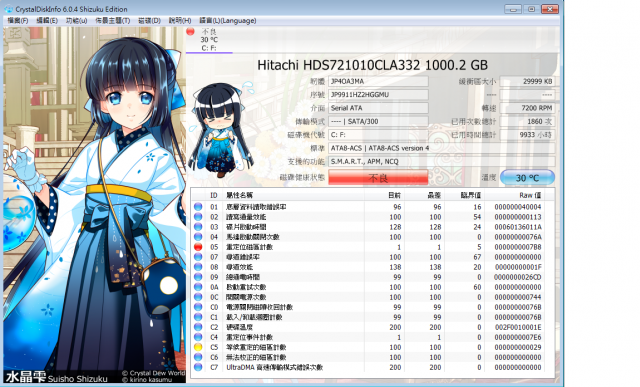Click raw value 000000040004 in row 01
The image size is (640, 387).
(518, 207)
